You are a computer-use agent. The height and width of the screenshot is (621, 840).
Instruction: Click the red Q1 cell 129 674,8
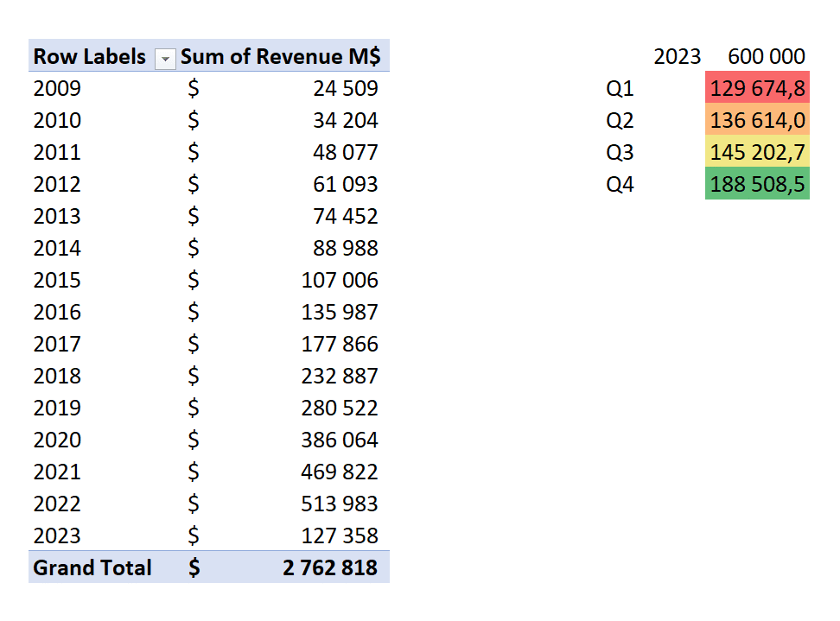[757, 87]
